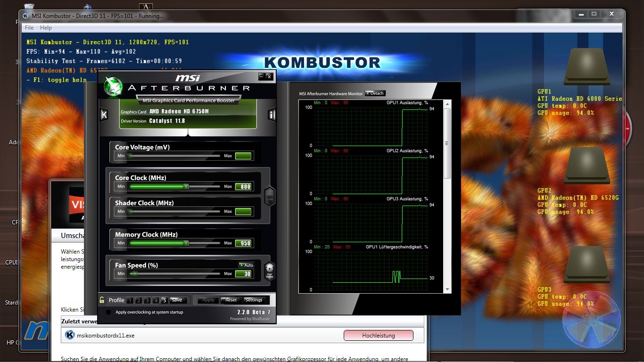Click the Fan Speed slider handle
644x362 pixels.
click(134, 274)
